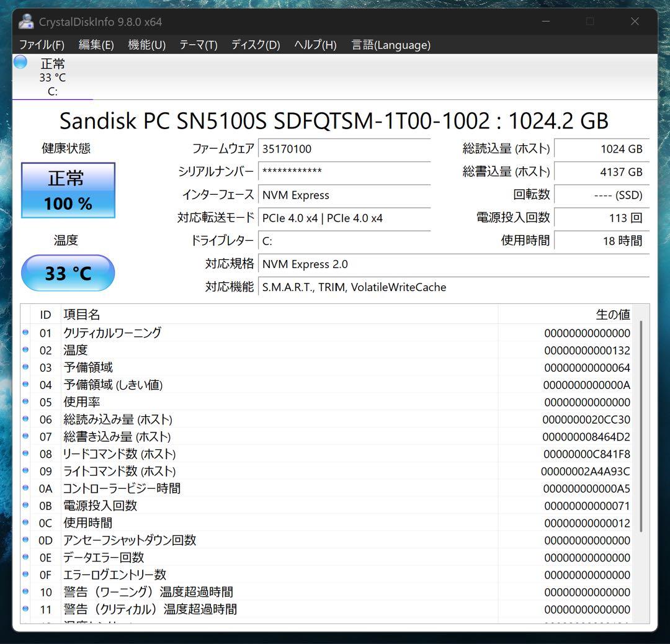Click the CrystalDiskInfo icon in the title bar
Viewport: 670px width, 644px height.
pyautogui.click(x=25, y=21)
